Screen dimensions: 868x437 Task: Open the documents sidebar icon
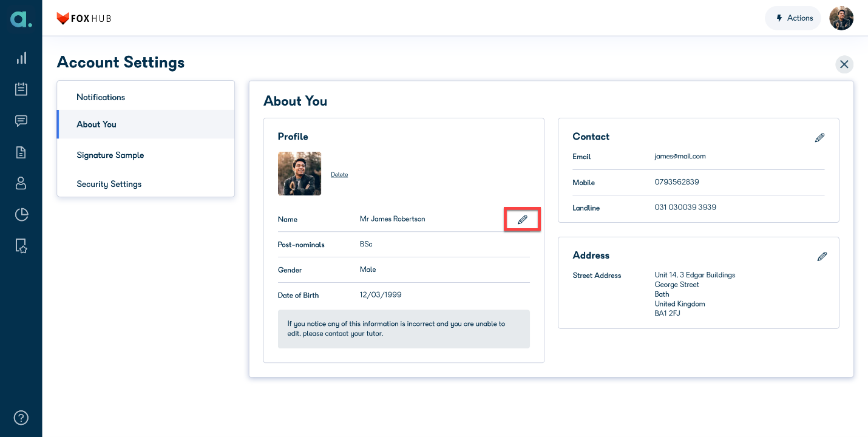[21, 152]
